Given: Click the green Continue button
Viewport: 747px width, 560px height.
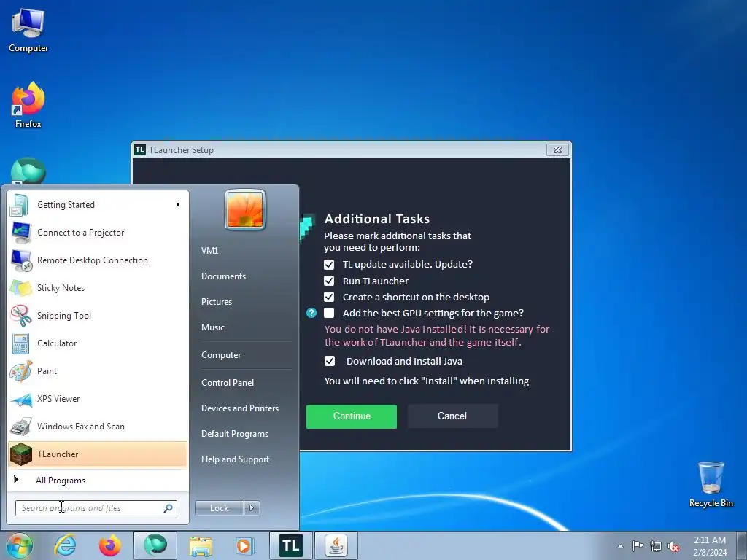Looking at the screenshot, I should click(x=352, y=416).
